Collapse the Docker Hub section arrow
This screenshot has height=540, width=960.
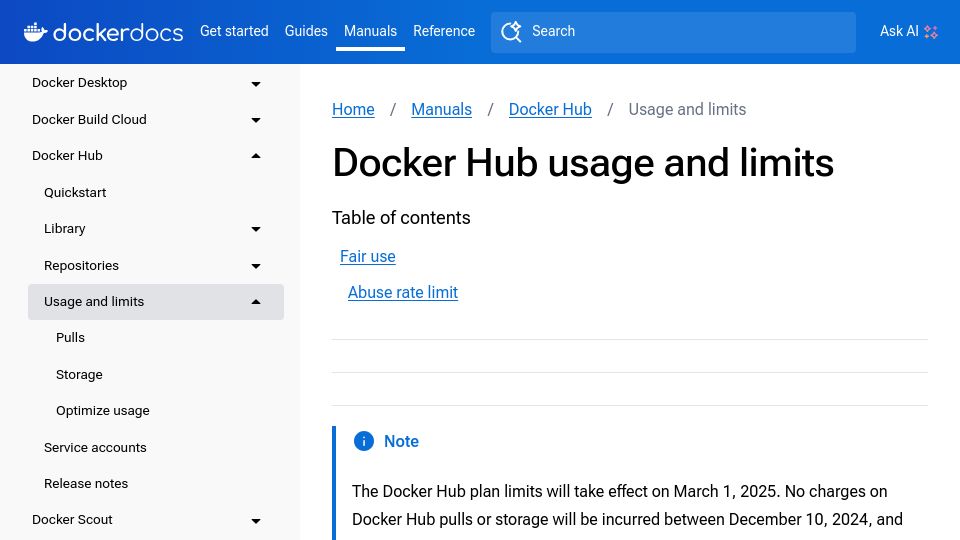[x=256, y=156]
